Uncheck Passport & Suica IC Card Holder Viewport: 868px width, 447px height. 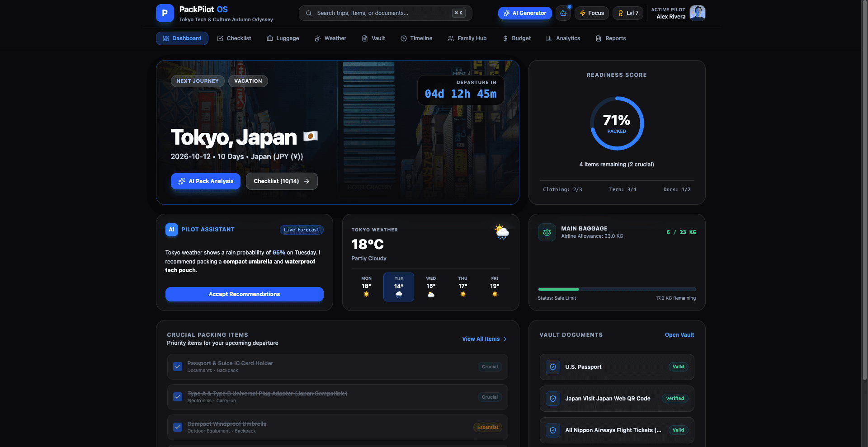click(178, 367)
